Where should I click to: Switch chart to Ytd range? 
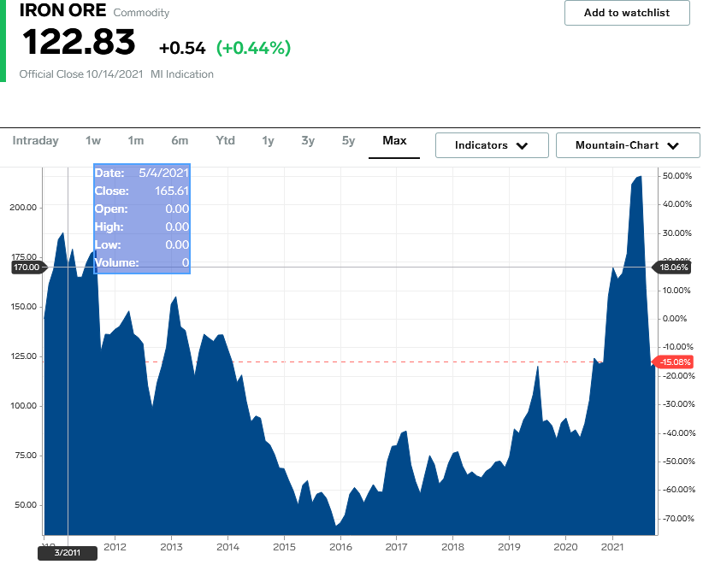[x=225, y=141]
